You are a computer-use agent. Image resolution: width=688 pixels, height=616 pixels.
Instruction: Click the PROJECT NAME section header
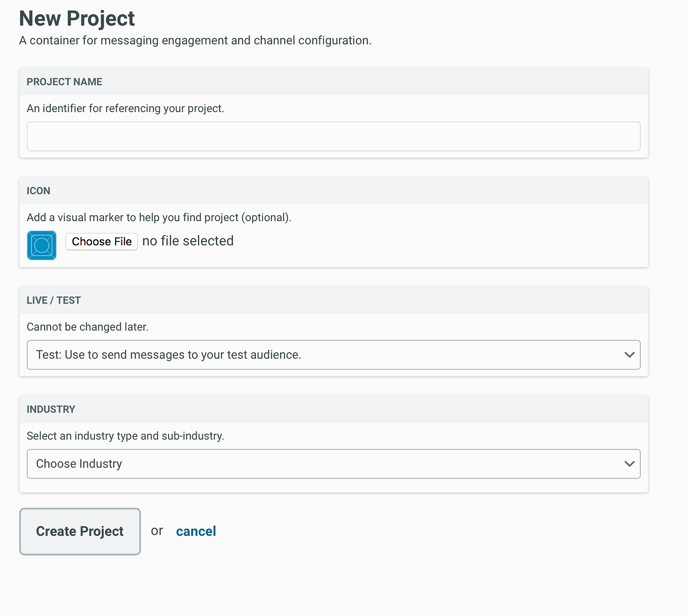coord(64,82)
